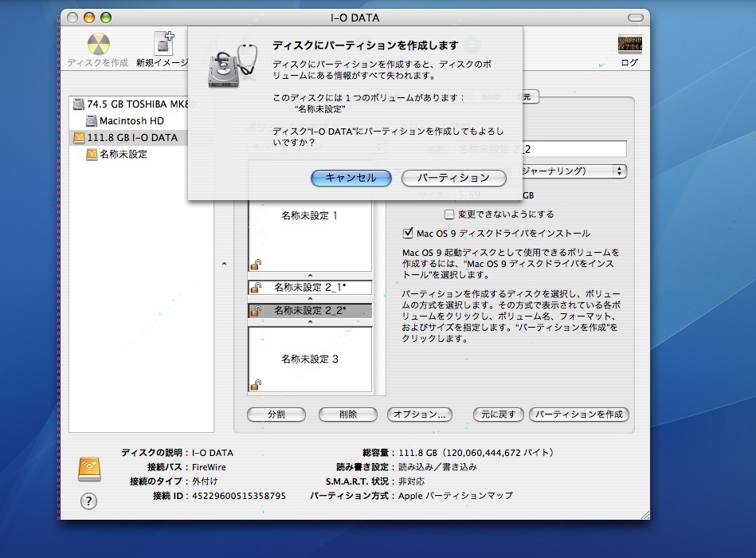
Task: Click the 削除 delete button
Action: (x=348, y=415)
